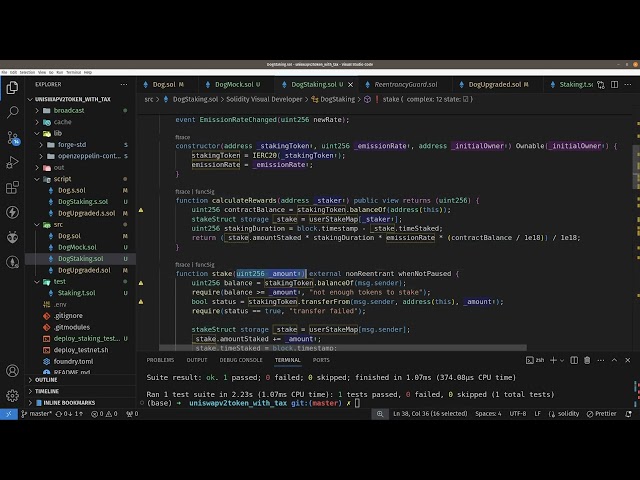Open terminal panel more actions ellipsis
This screenshot has width=640, height=480.
[601, 360]
